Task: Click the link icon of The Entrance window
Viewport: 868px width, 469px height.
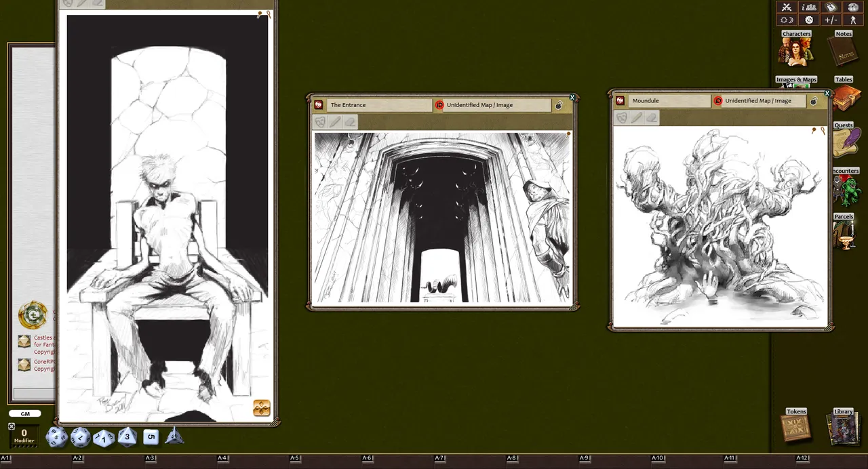Action: (319, 105)
